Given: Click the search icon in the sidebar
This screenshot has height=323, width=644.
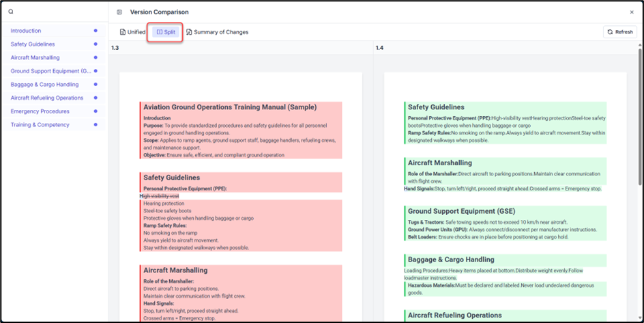Looking at the screenshot, I should point(11,12).
